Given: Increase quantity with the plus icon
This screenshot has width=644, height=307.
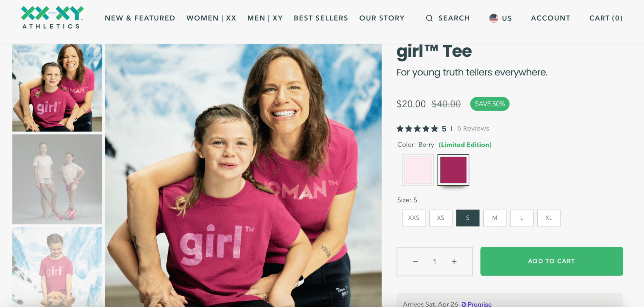Looking at the screenshot, I should point(454,262).
